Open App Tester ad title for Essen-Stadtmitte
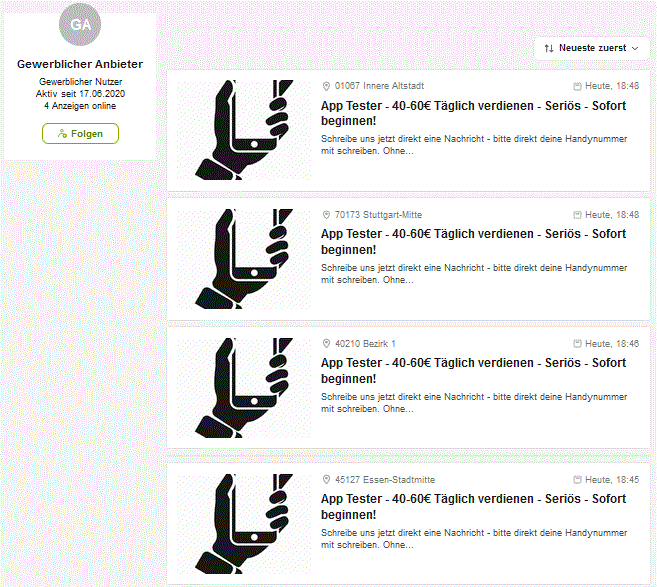This screenshot has width=657, height=587. point(473,507)
